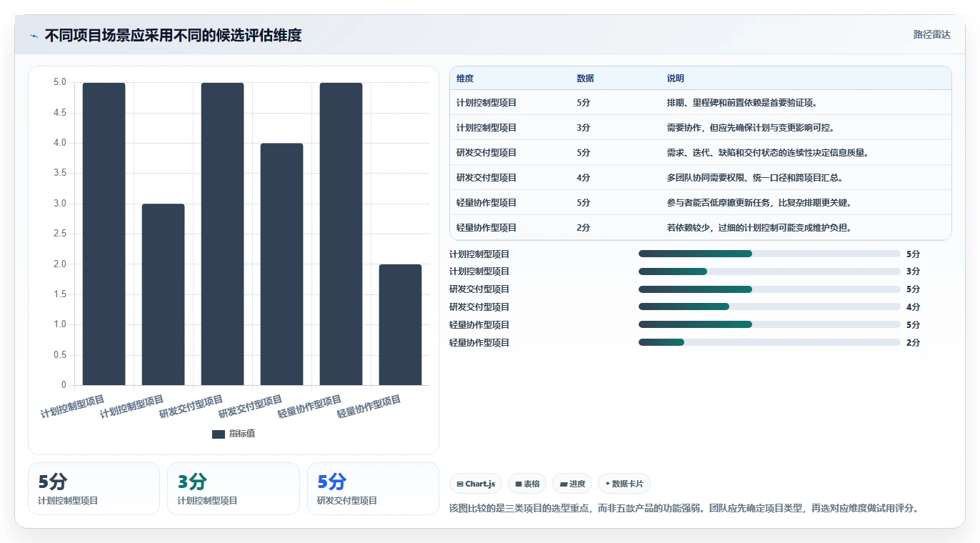Click the title 不同项目场景应采用不同的候选评估维度
This screenshot has height=543, width=980.
[x=173, y=35]
